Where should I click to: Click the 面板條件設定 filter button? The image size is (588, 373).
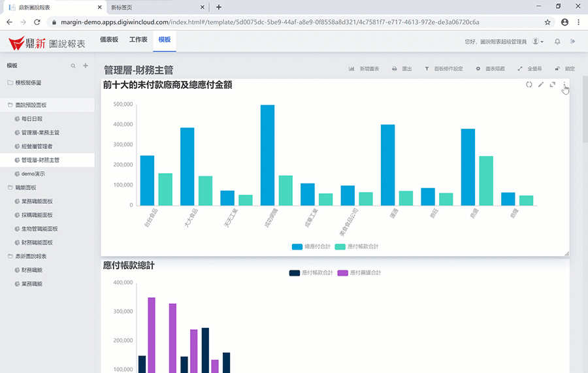[x=444, y=69]
